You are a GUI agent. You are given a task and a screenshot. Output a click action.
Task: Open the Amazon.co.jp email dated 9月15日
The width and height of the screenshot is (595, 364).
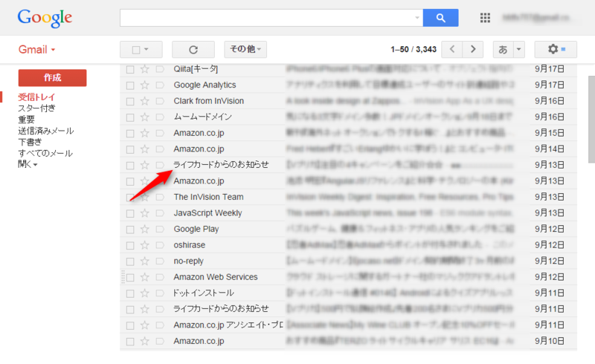[348, 133]
